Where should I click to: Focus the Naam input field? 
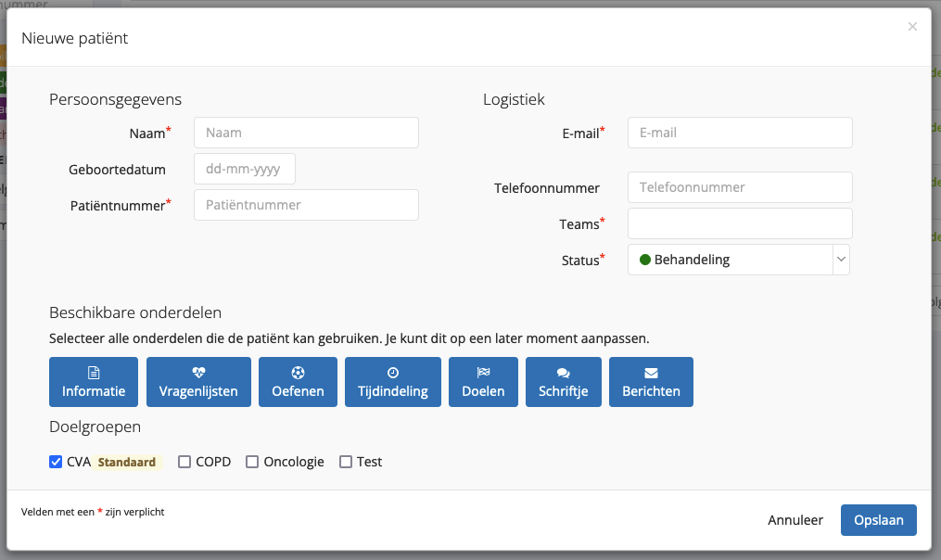pyautogui.click(x=306, y=133)
